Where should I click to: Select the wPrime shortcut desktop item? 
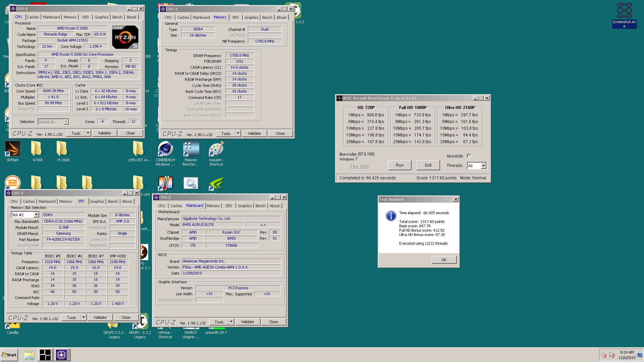165,333
